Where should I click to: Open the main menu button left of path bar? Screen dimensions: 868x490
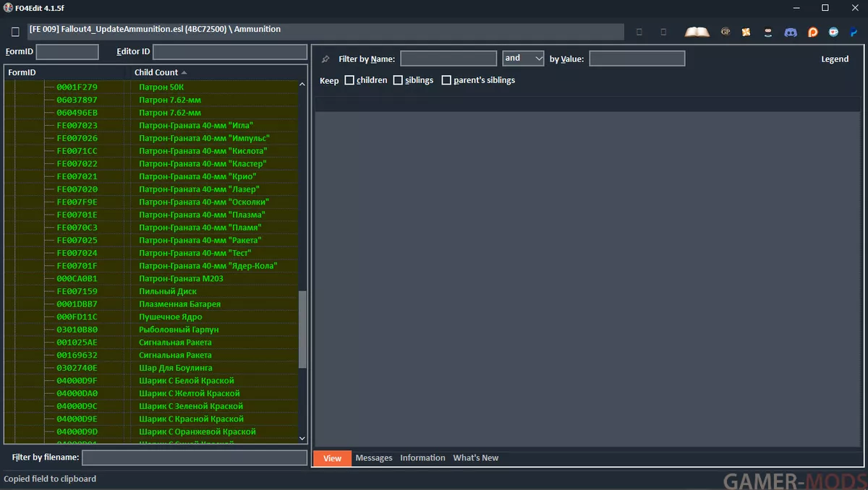click(x=15, y=32)
